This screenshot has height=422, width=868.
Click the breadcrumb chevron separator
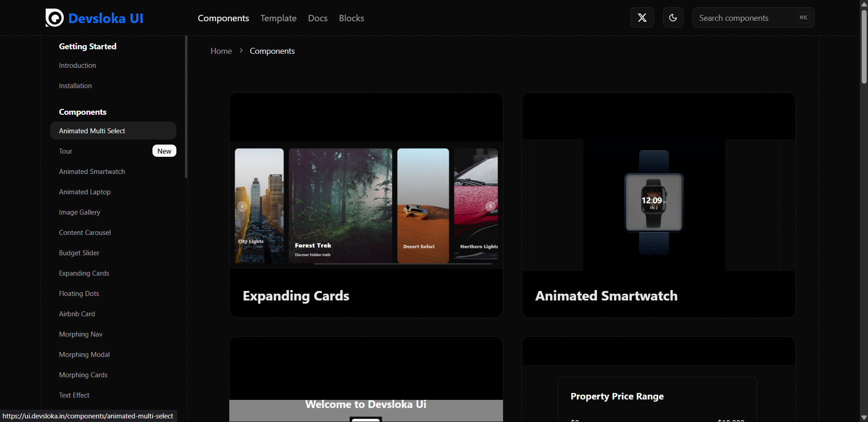pos(241,51)
